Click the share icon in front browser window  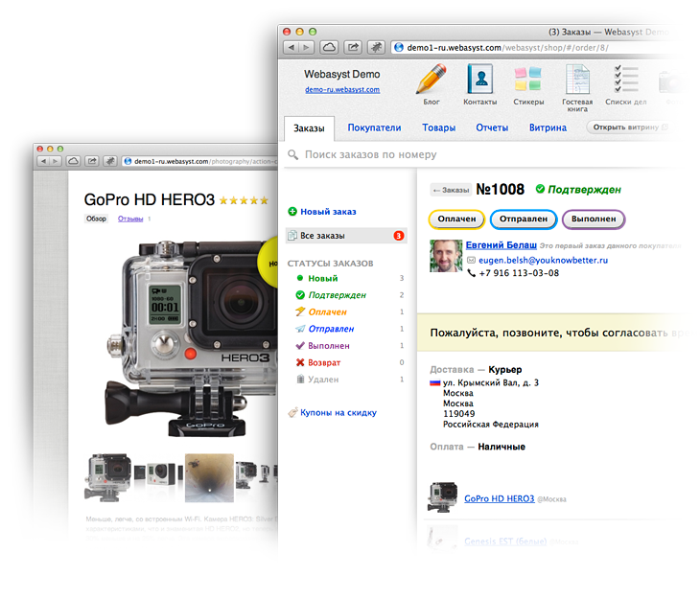pos(353,47)
